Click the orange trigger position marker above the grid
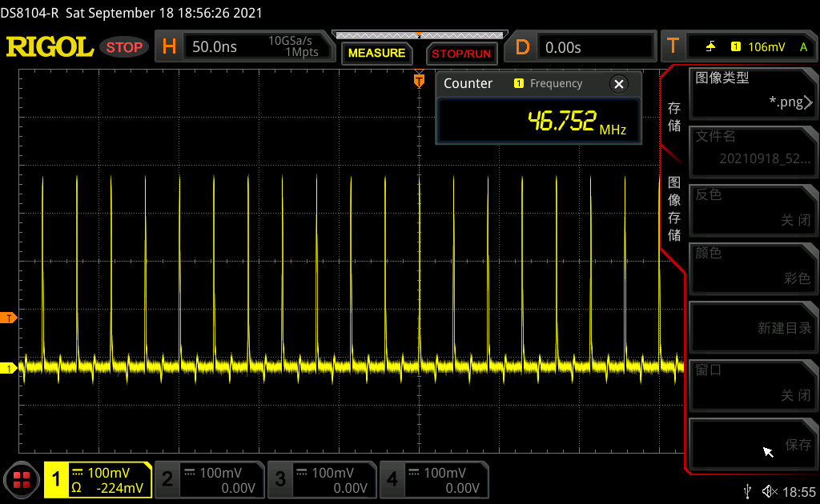Image resolution: width=820 pixels, height=504 pixels. (419, 79)
